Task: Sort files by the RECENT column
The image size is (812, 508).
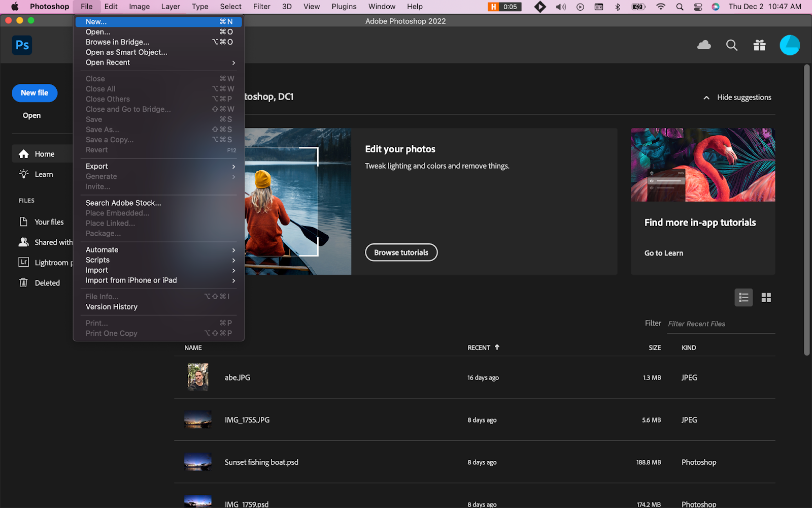Action: tap(484, 347)
